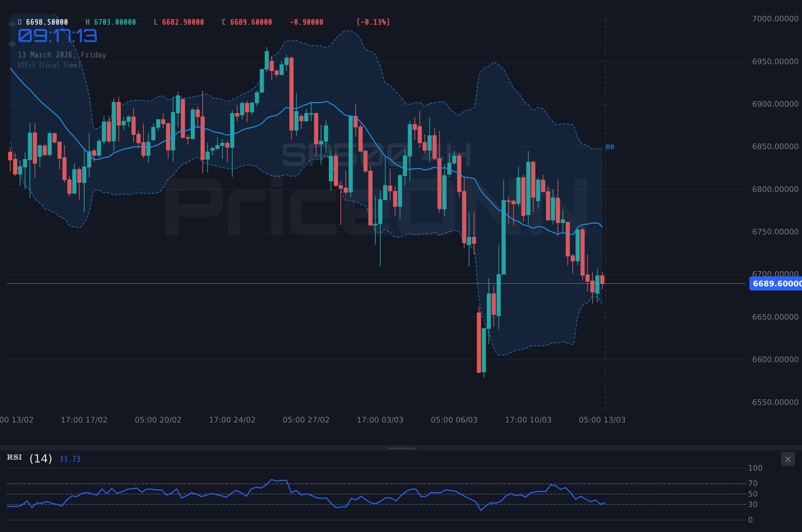Click the close value 6689.60000 in legend

click(251, 22)
